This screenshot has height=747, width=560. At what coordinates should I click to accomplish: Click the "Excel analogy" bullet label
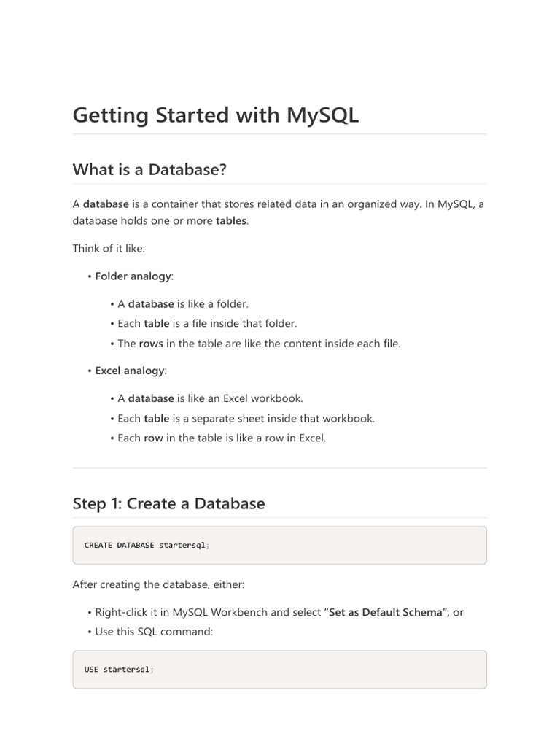click(131, 371)
